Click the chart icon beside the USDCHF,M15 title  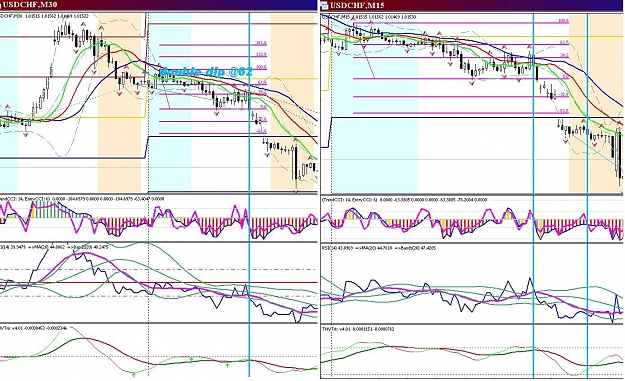tap(324, 5)
